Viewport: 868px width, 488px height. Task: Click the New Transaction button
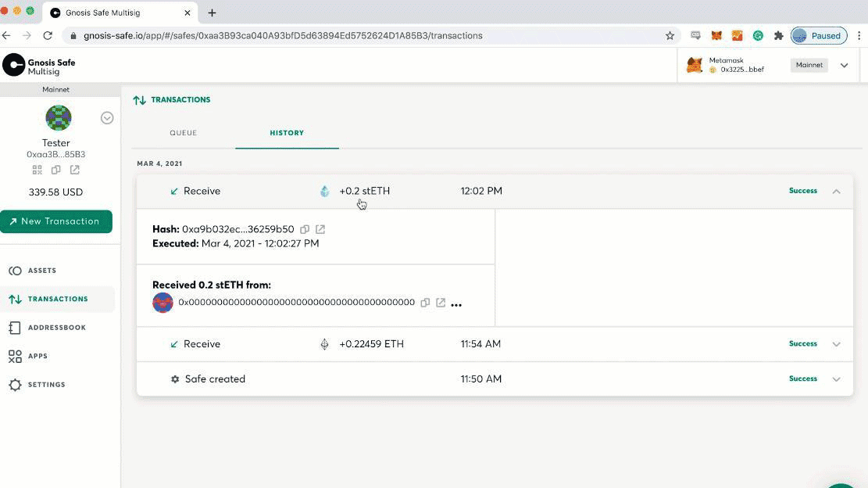[56, 221]
